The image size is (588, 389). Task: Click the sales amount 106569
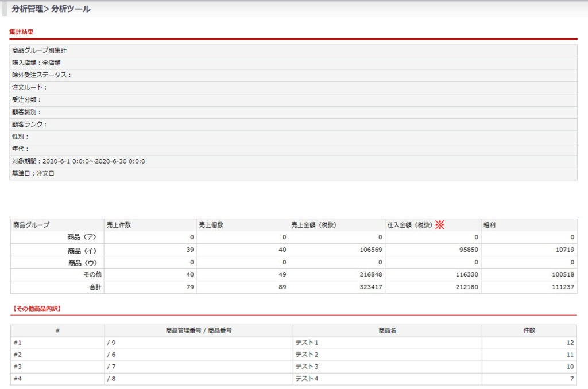371,250
